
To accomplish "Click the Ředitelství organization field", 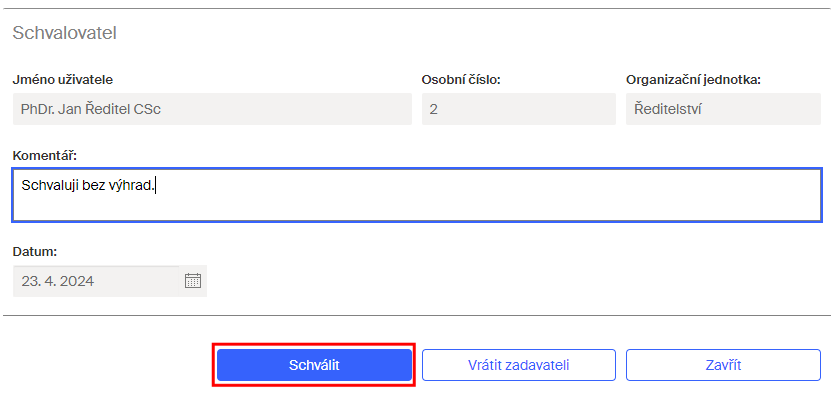I will 723,109.
